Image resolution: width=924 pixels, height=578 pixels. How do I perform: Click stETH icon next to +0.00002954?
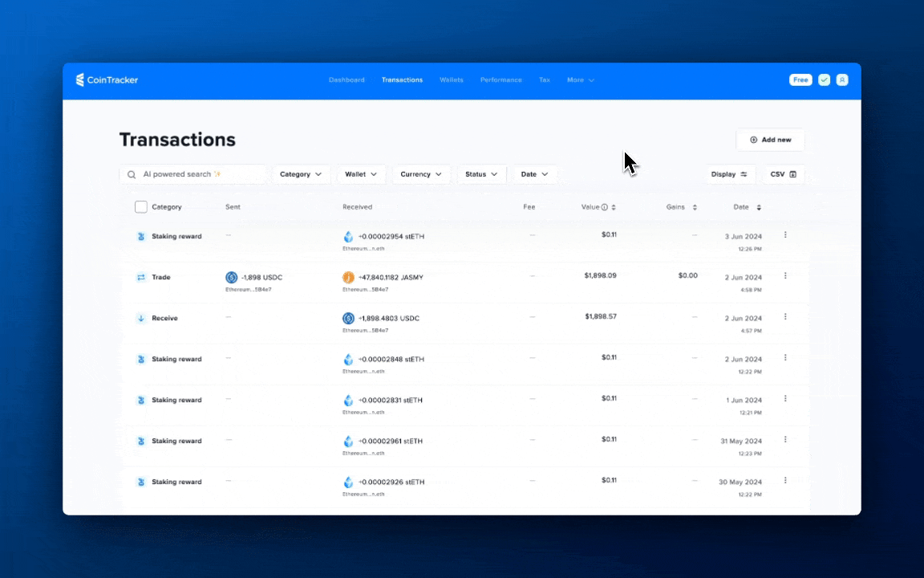(x=348, y=236)
